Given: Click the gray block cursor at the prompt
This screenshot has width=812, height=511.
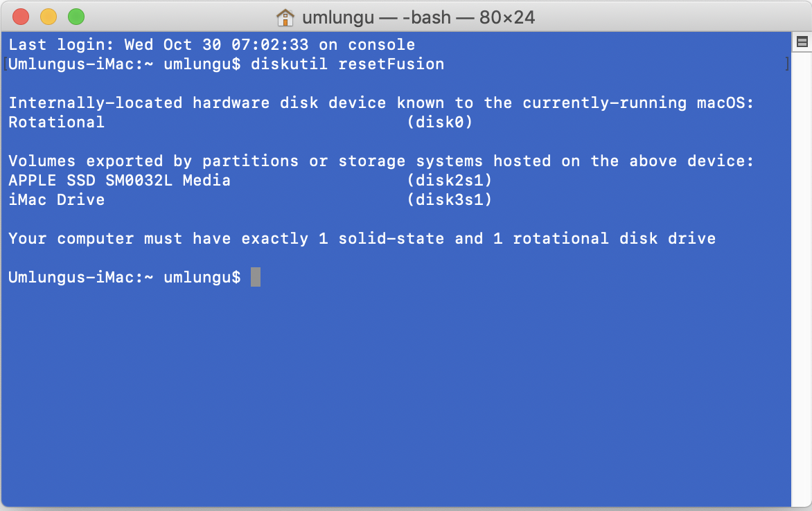Looking at the screenshot, I should (256, 277).
